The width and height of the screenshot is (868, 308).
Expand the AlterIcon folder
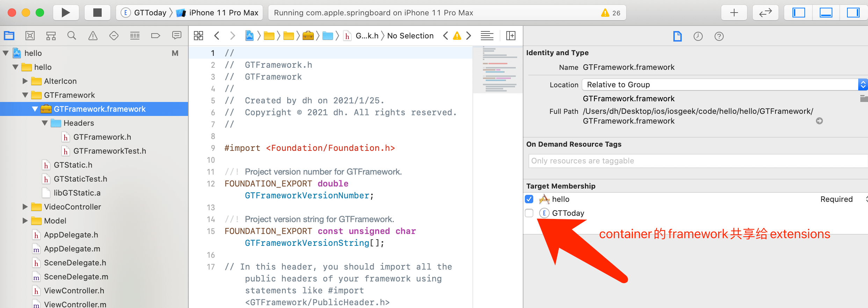click(25, 81)
